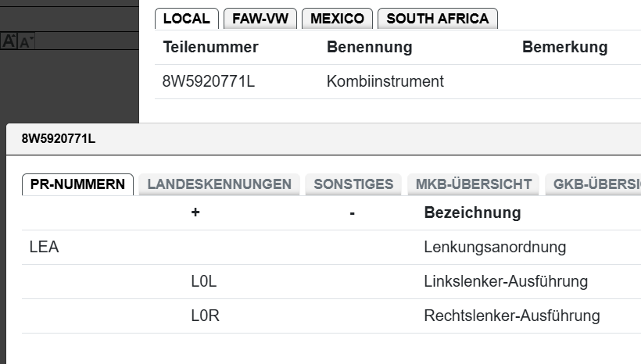Select the SONSTIGES tab
The width and height of the screenshot is (641, 364).
coord(353,184)
